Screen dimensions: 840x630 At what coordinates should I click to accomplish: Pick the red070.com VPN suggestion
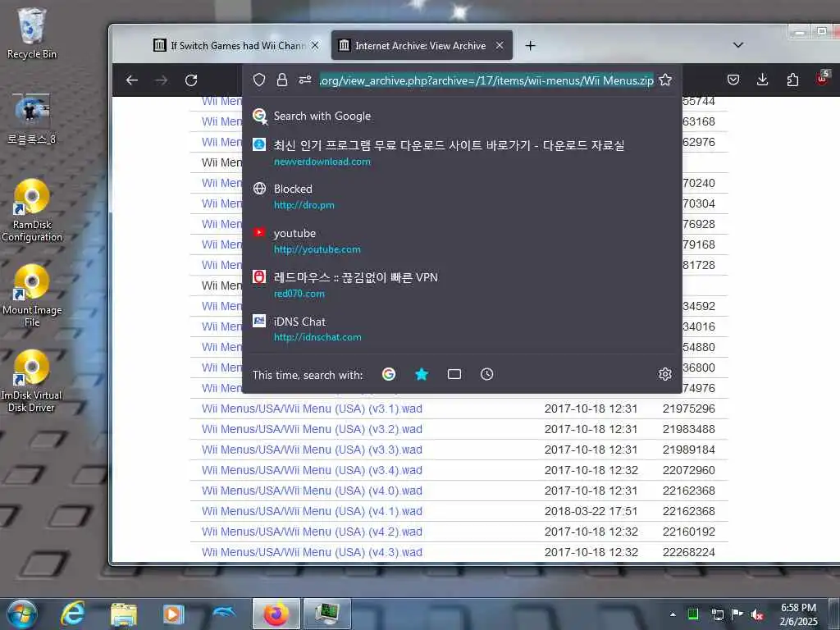462,285
